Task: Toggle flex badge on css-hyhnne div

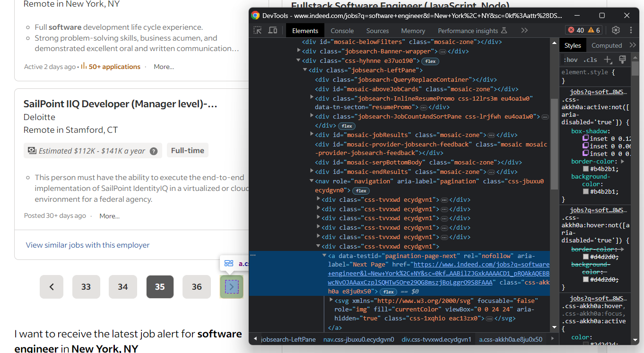Action: pyautogui.click(x=430, y=61)
